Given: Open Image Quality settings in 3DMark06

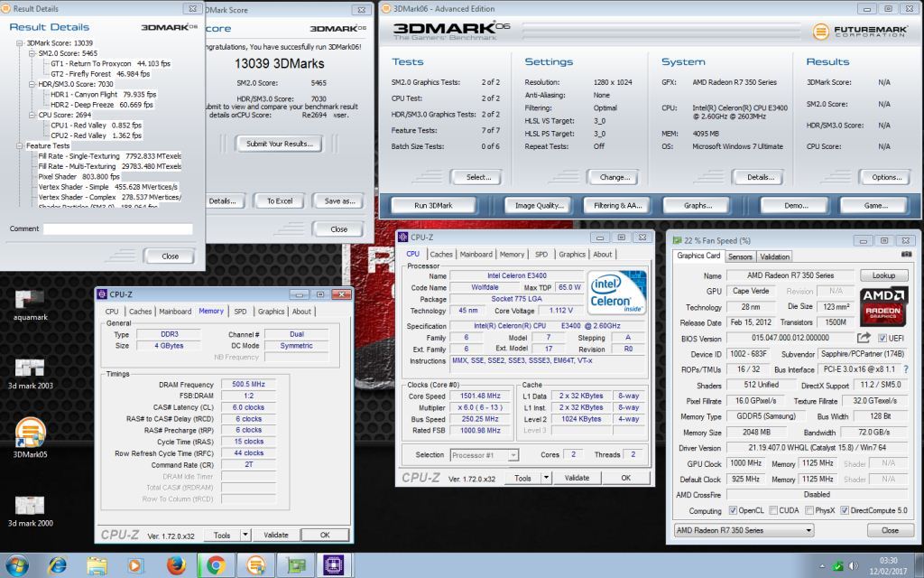Looking at the screenshot, I should [540, 205].
